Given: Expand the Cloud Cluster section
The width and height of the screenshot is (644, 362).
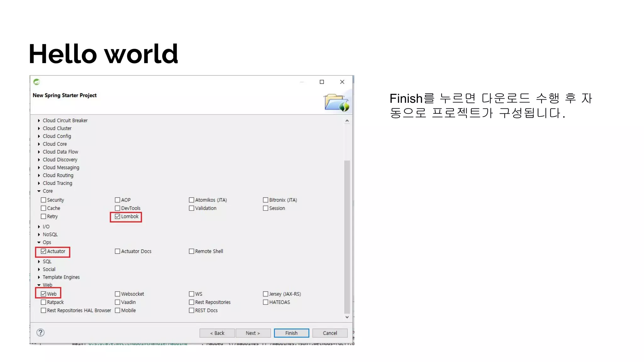Looking at the screenshot, I should tap(39, 129).
